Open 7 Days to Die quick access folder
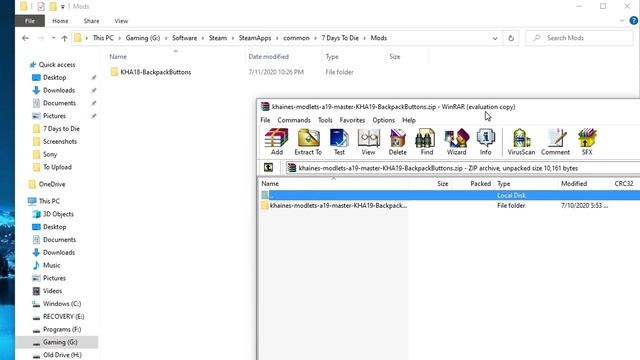 [61, 129]
